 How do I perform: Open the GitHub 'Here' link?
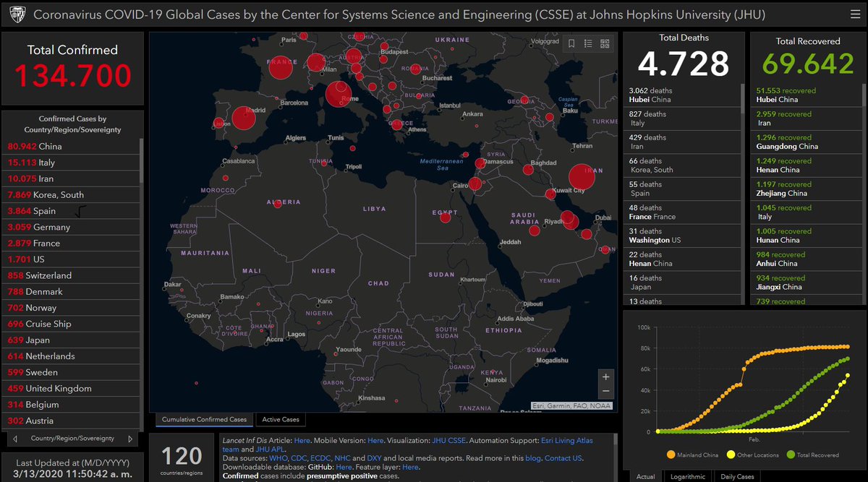tap(344, 467)
